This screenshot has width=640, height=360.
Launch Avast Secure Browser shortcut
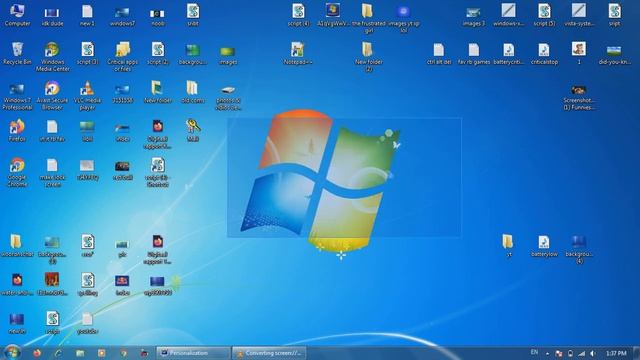coord(52,96)
